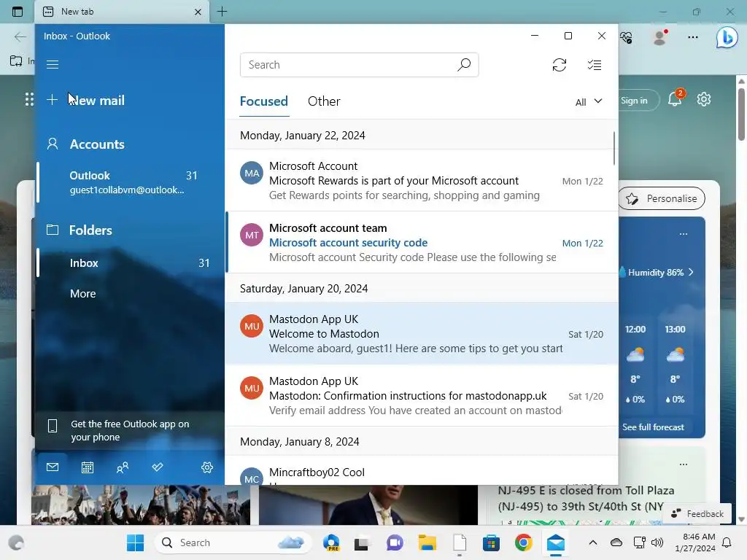Click the Feedback button
This screenshot has width=747, height=560.
click(697, 514)
